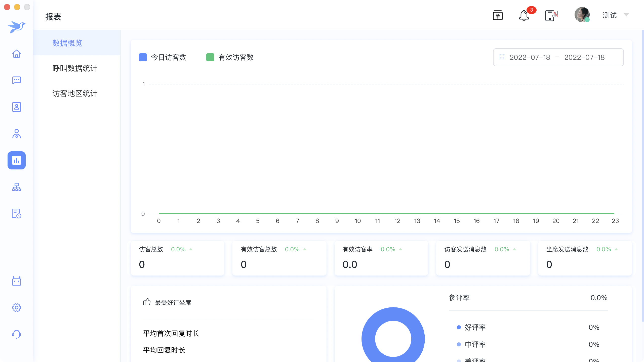Open the history records sidebar icon
The height and width of the screenshot is (362, 644).
click(x=17, y=214)
